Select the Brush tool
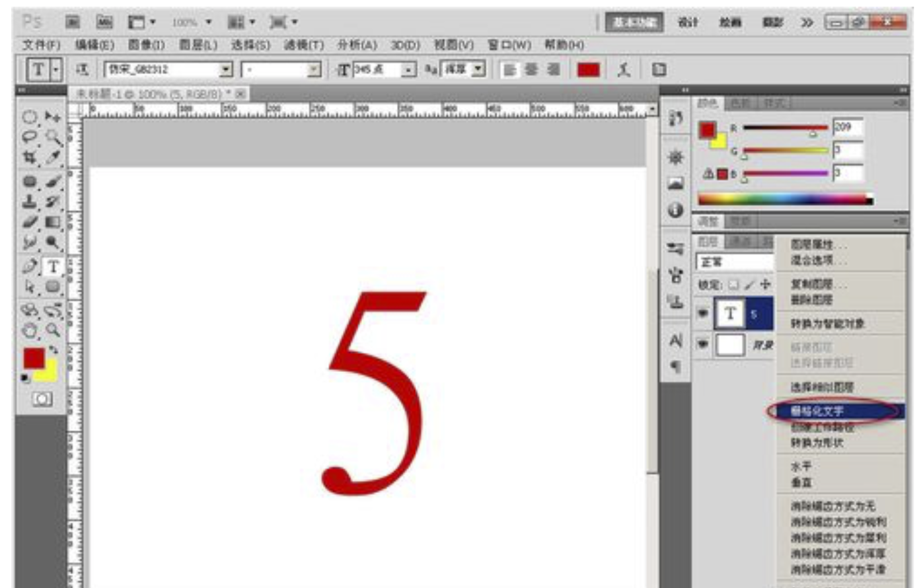The height and width of the screenshot is (588, 921). [53, 181]
